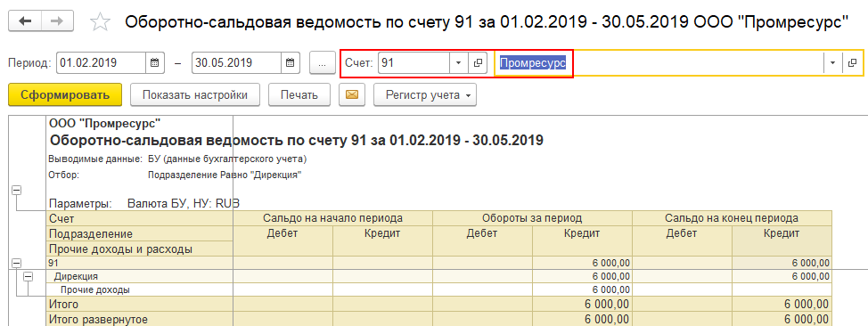
Task: Open calendar for start date 01.02.2019
Action: [x=155, y=62]
